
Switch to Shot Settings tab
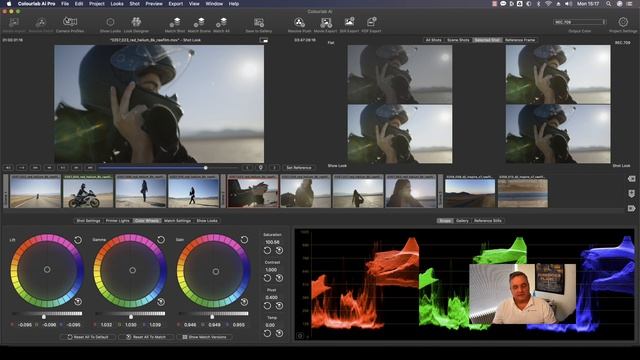click(88, 221)
